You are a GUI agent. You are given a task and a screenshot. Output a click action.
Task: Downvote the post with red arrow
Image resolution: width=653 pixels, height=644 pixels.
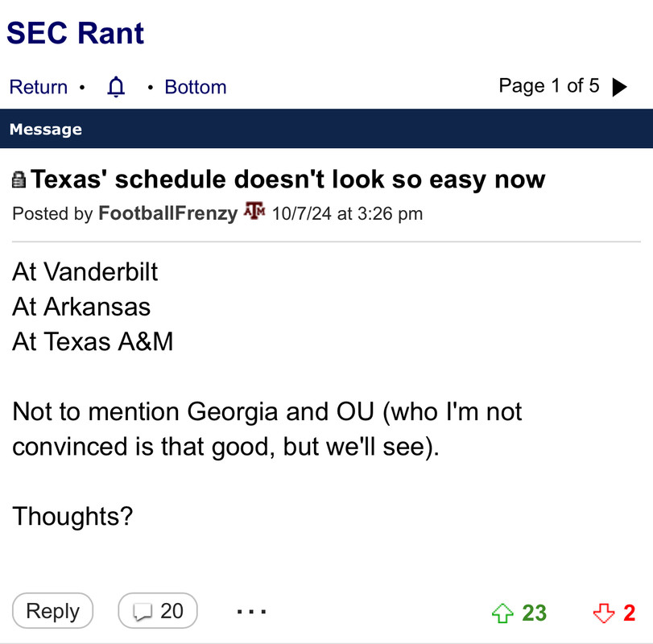click(x=603, y=613)
